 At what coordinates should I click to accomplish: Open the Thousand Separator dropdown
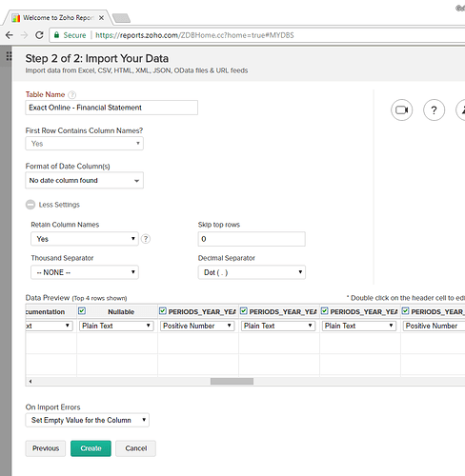pyautogui.click(x=85, y=272)
